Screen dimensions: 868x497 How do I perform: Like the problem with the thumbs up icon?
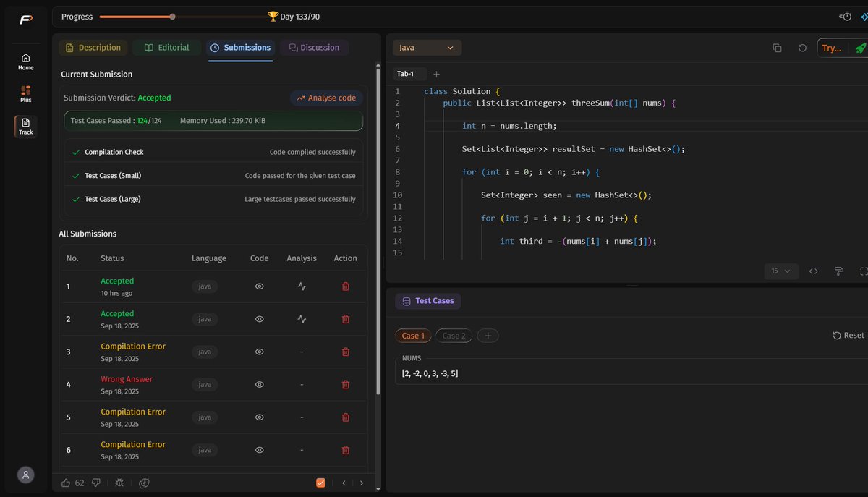[x=66, y=483]
